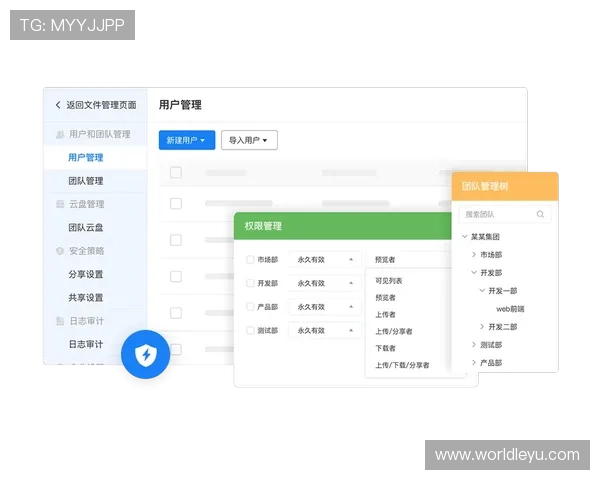
Task: Click the 权限管理 green panel header
Action: click(x=342, y=226)
